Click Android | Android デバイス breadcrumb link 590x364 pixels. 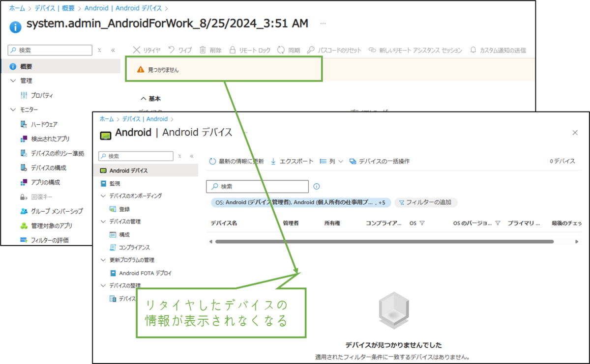pos(123,8)
